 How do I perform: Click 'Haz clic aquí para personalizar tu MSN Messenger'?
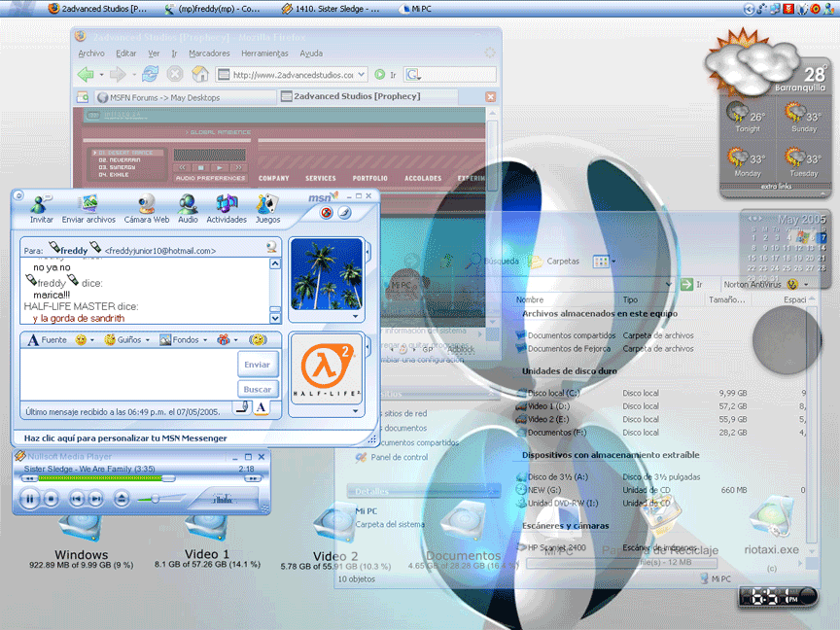click(125, 438)
